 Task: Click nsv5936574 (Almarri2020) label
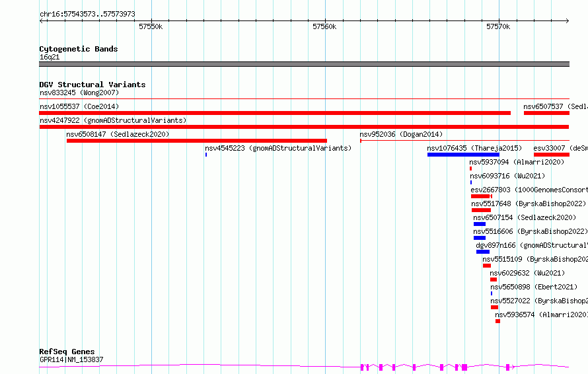point(542,315)
